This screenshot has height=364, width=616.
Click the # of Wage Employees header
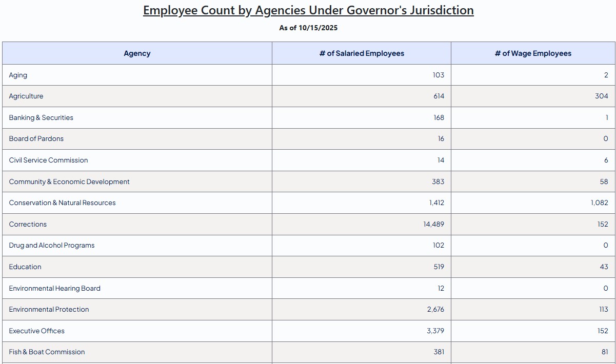(533, 53)
